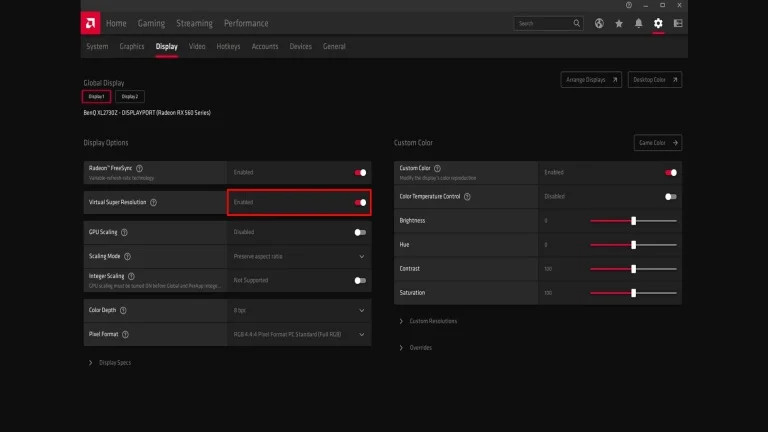
Task: Turn on GPU Scaling switch
Action: (360, 232)
